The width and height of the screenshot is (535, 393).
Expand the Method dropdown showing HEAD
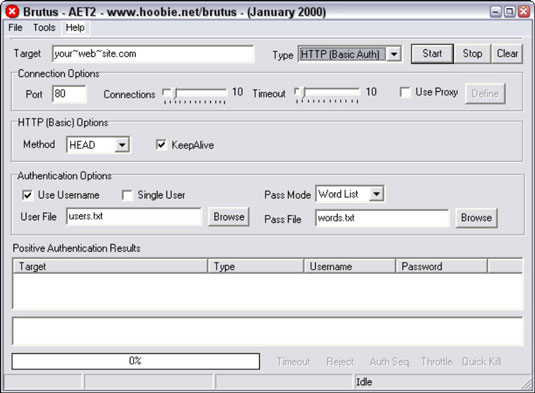coord(122,145)
